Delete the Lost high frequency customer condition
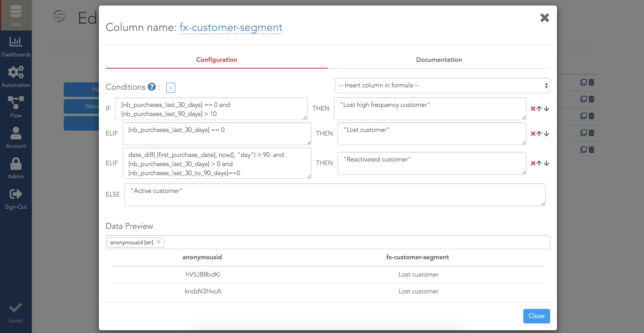Viewport: 644px width, 333px height. point(533,108)
